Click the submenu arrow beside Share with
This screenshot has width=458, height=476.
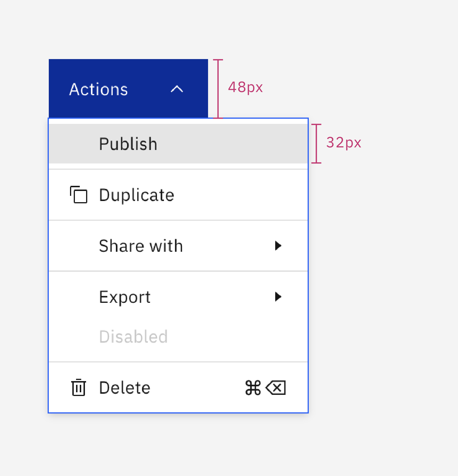pos(278,245)
